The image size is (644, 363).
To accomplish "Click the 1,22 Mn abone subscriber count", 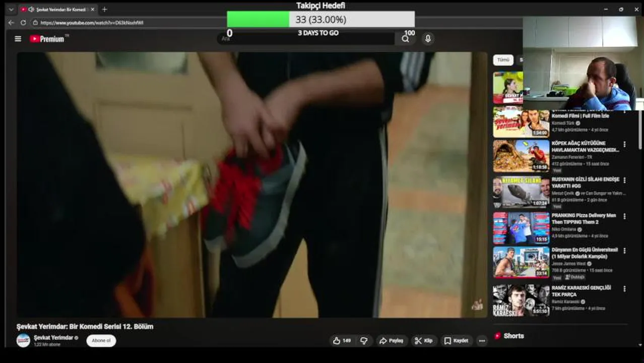I will click(x=47, y=345).
